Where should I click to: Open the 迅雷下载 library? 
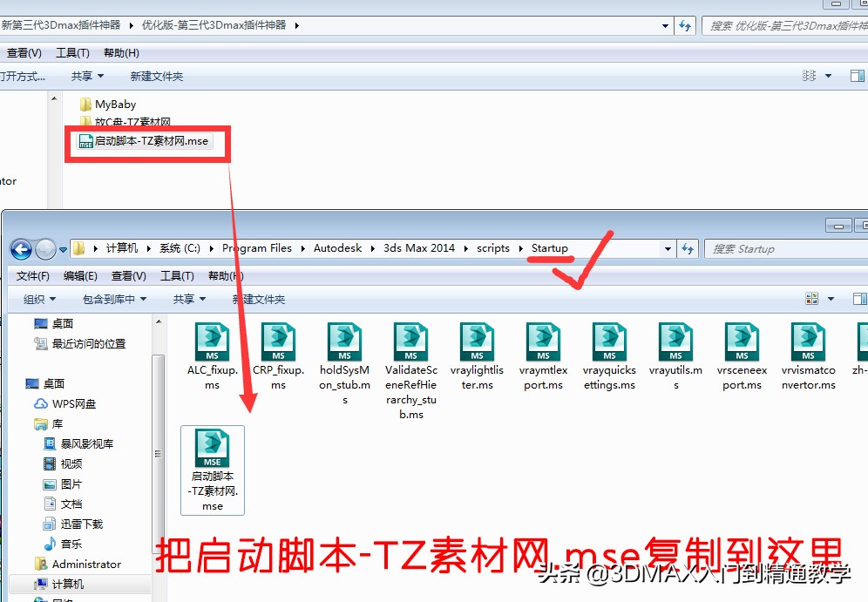73,524
